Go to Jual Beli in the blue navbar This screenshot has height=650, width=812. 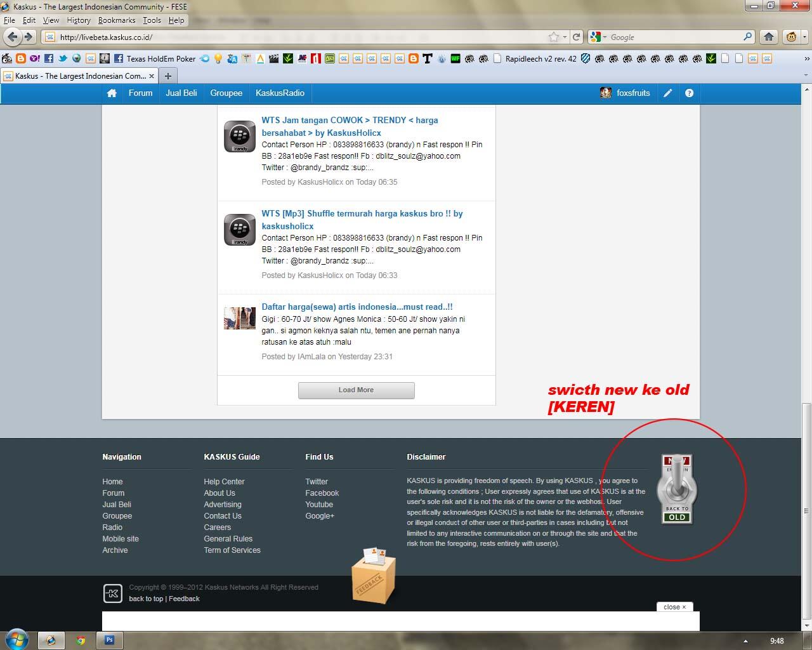click(181, 93)
